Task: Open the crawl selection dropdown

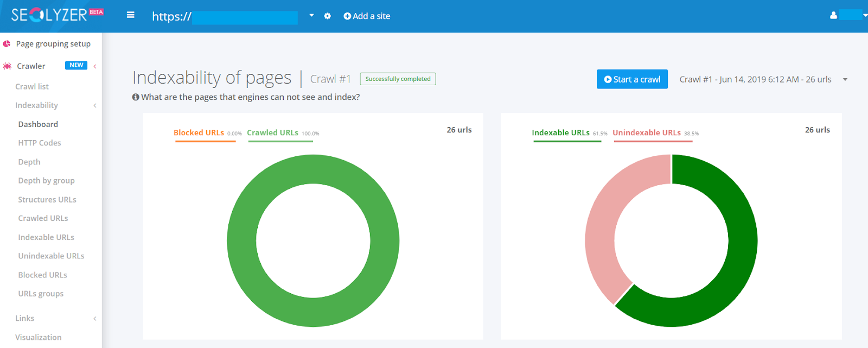Action: tap(845, 80)
